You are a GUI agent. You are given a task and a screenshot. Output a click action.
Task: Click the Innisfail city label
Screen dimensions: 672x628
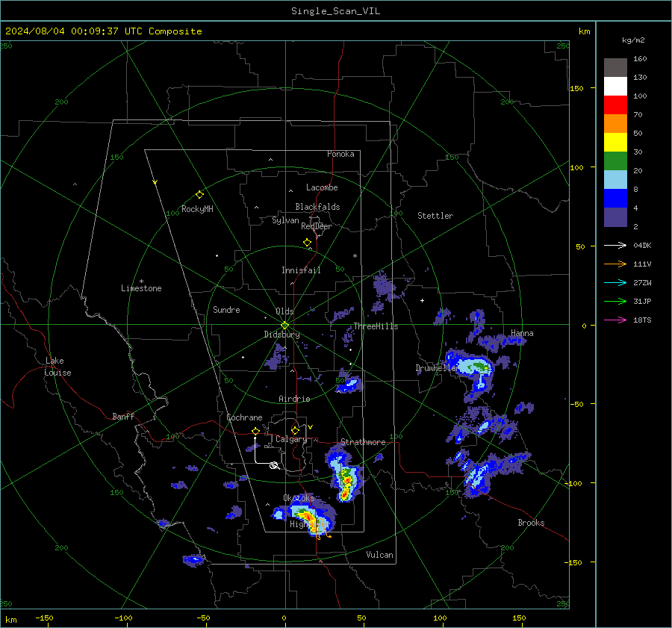[x=301, y=270]
